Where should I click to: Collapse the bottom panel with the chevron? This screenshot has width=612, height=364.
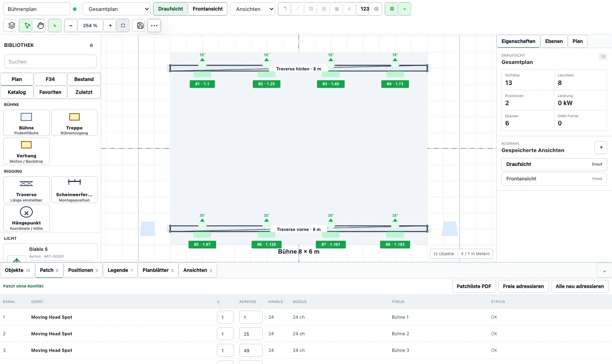tap(604, 271)
